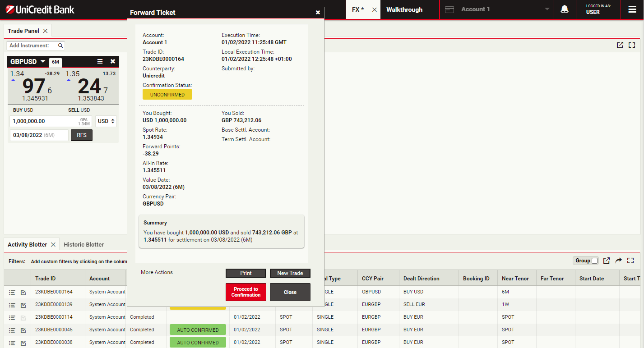Image resolution: width=644 pixels, height=348 pixels.
Task: Pop out the Trade Panel window
Action: coord(620,45)
